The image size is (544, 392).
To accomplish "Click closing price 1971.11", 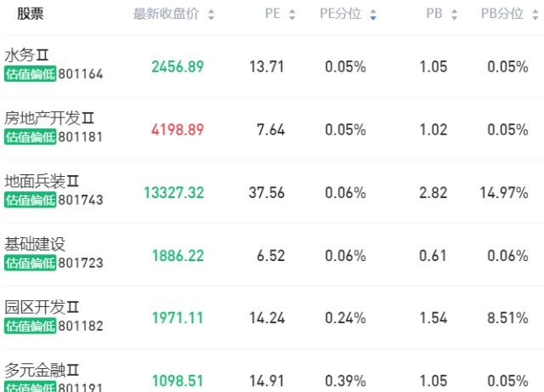I will tap(178, 318).
